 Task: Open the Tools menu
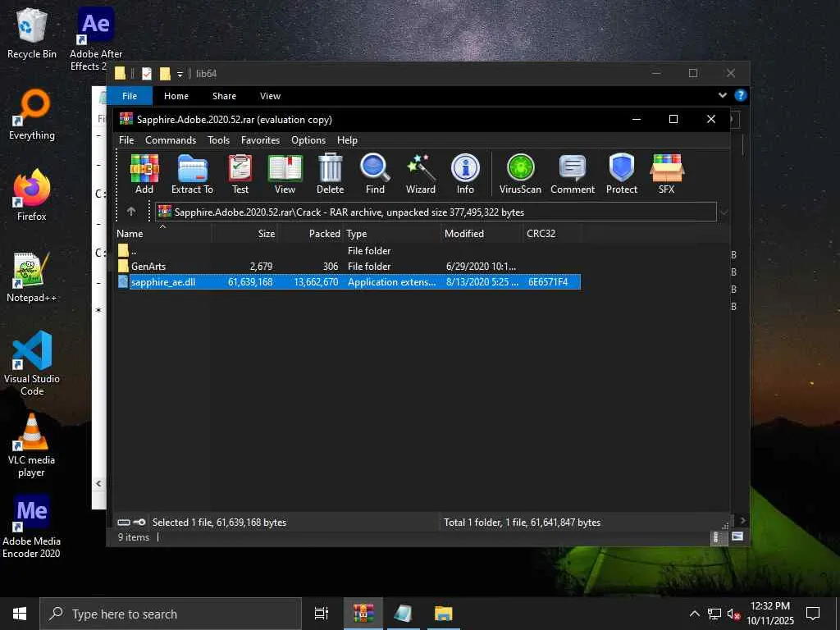click(218, 139)
